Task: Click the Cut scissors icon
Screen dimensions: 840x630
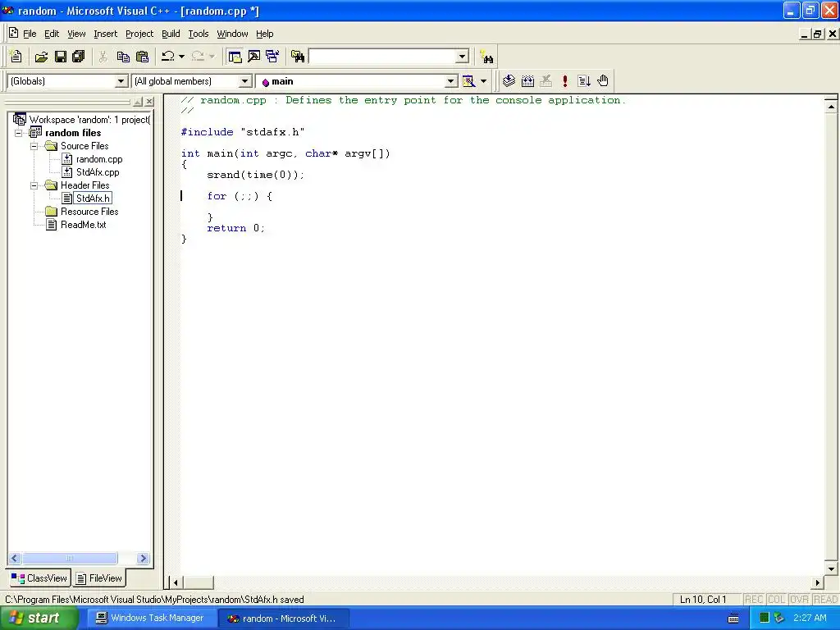Action: click(103, 57)
